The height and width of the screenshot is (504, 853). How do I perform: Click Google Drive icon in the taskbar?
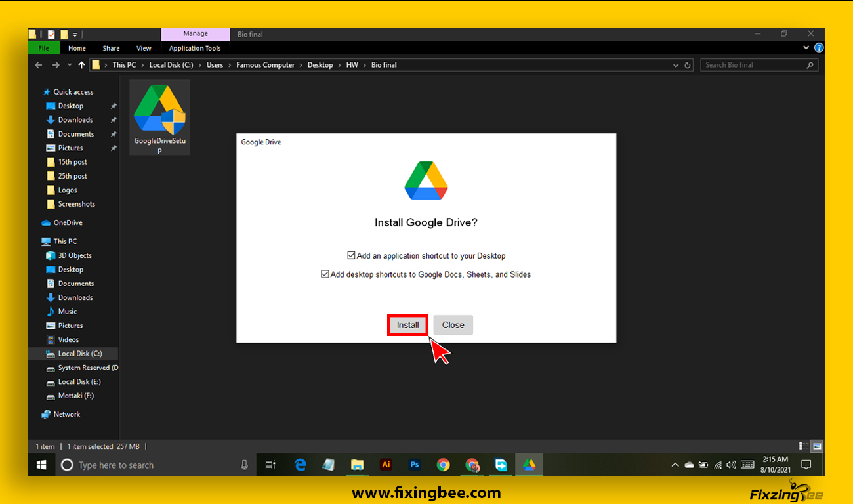[529, 465]
